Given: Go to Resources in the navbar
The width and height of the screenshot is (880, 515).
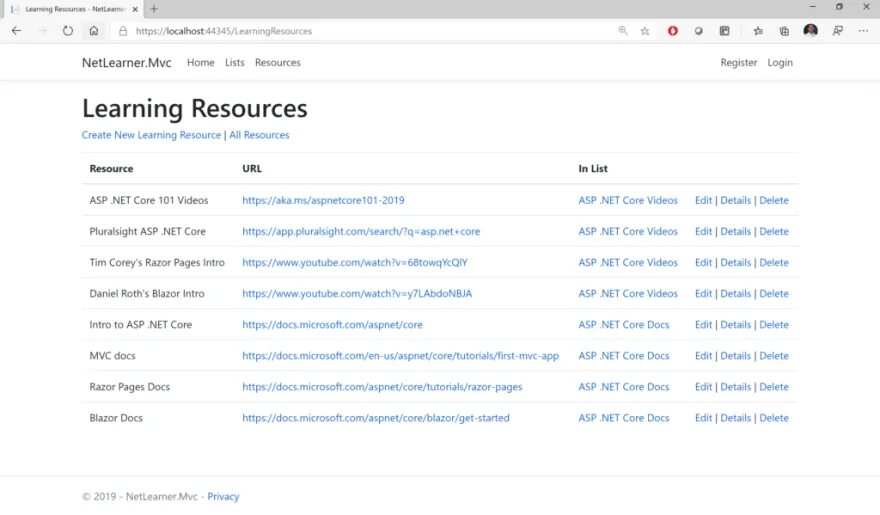Looking at the screenshot, I should [277, 63].
